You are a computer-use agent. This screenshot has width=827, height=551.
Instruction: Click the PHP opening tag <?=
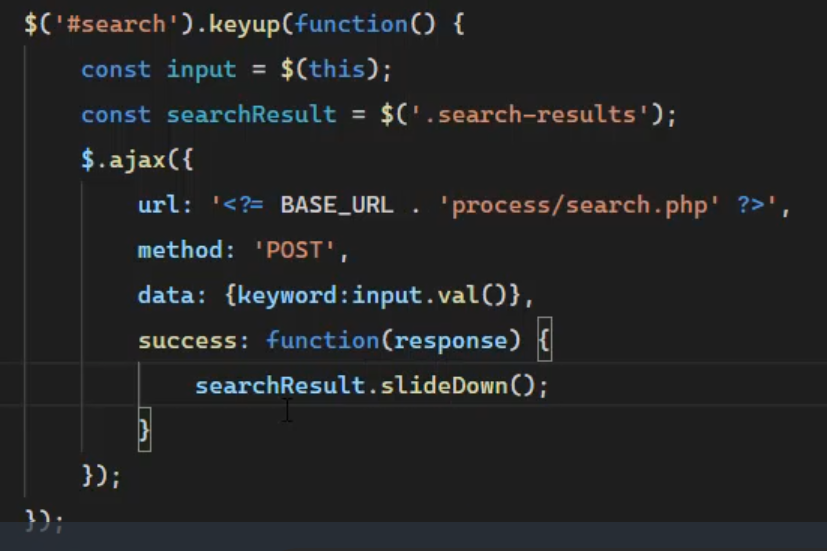tap(243, 205)
